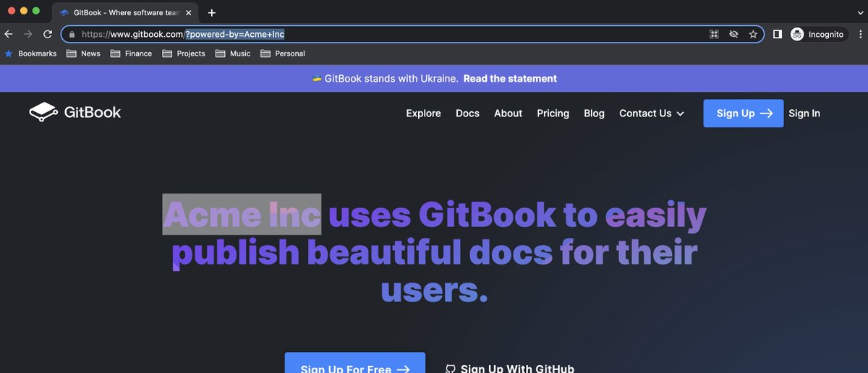Image resolution: width=868 pixels, height=373 pixels.
Task: Click the macOS green maximize button
Action: pos(36,11)
